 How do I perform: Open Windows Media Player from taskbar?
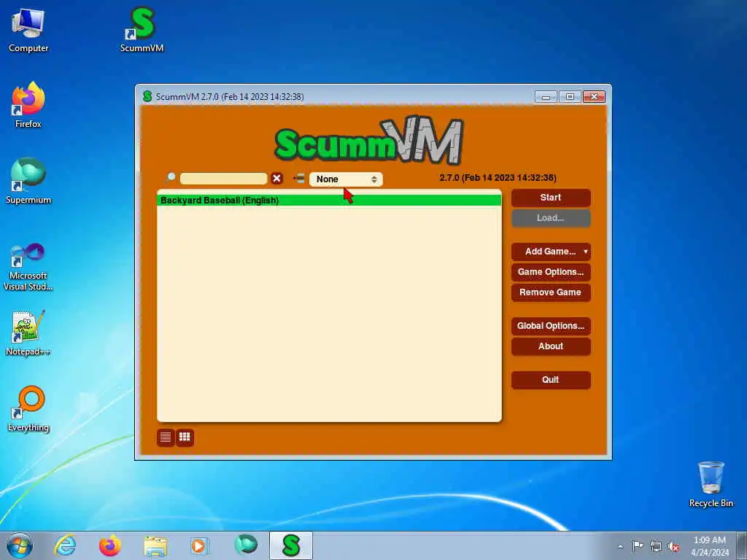[x=198, y=545]
